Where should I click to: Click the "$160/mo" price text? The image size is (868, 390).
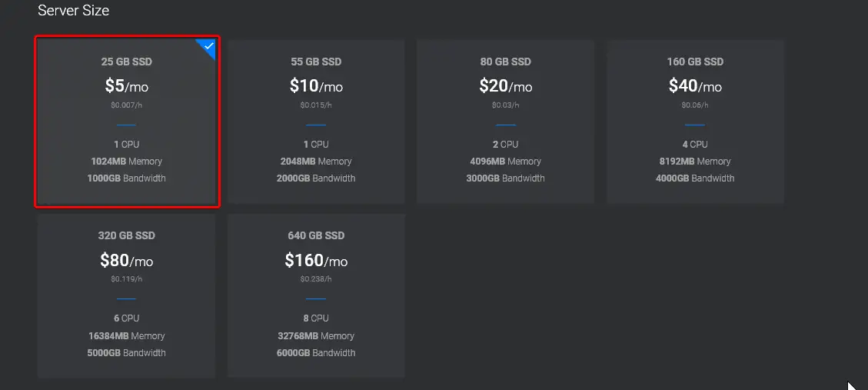click(x=316, y=260)
